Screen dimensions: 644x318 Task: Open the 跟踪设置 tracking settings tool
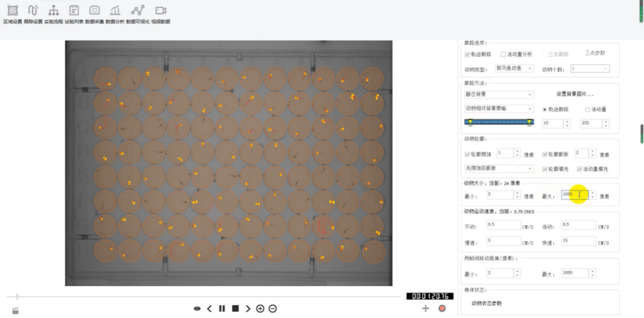pyautogui.click(x=33, y=10)
